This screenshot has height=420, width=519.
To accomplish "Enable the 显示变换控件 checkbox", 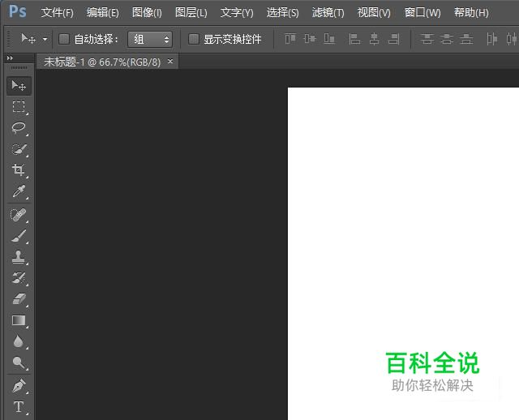I will click(x=194, y=39).
